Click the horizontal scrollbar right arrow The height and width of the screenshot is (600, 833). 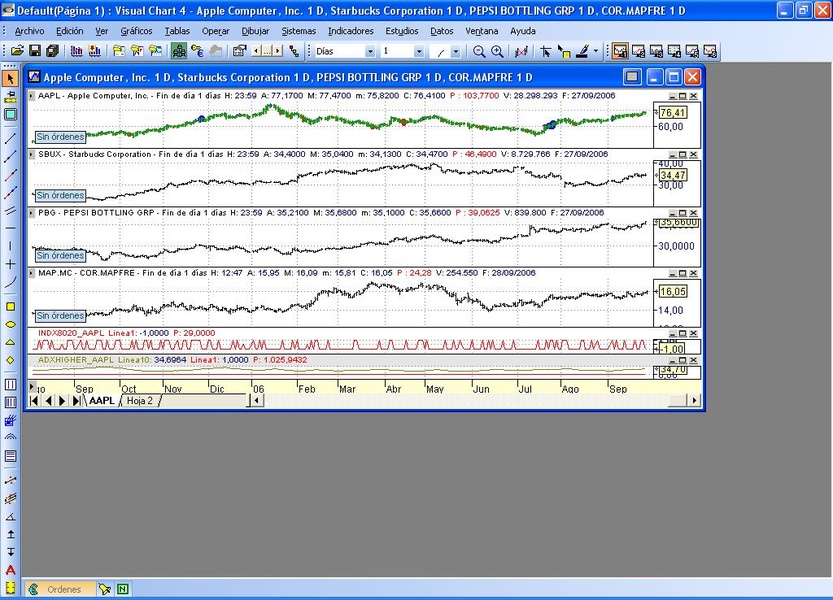pyautogui.click(x=695, y=400)
